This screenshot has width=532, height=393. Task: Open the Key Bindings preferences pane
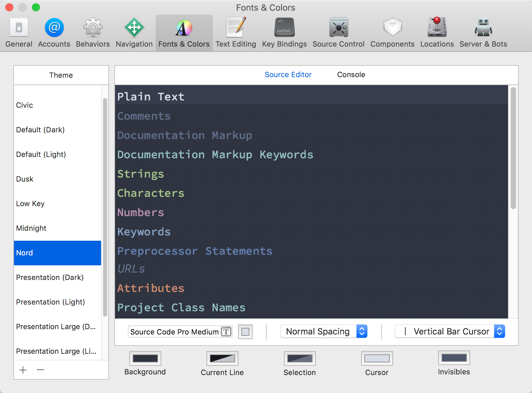tap(284, 33)
